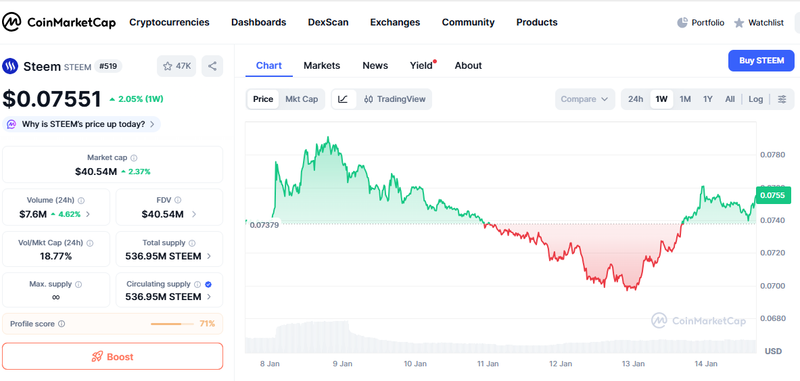Open the TradingView candlestick view

point(395,99)
